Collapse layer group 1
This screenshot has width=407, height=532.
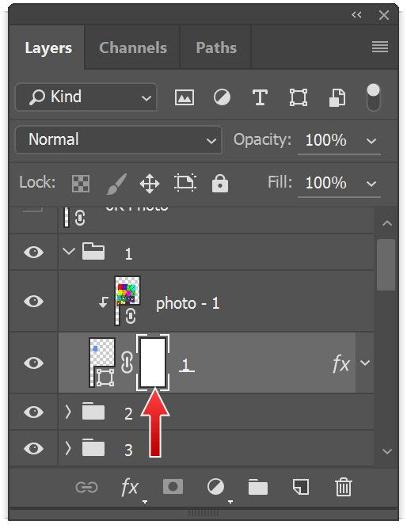pos(69,252)
